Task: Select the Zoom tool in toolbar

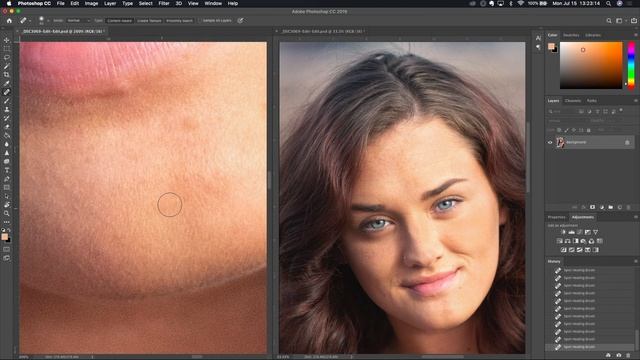Action: [7, 213]
